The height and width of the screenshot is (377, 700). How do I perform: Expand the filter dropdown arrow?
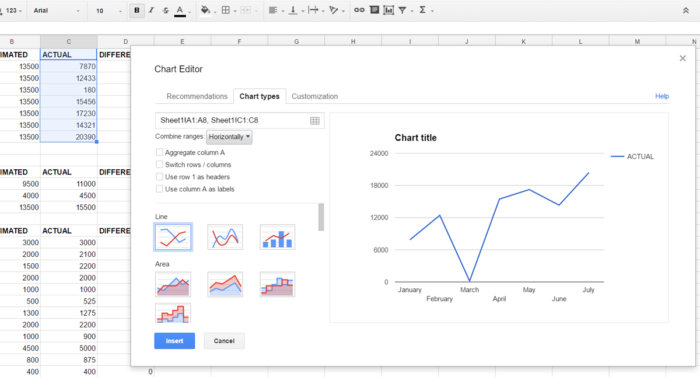tap(412, 11)
